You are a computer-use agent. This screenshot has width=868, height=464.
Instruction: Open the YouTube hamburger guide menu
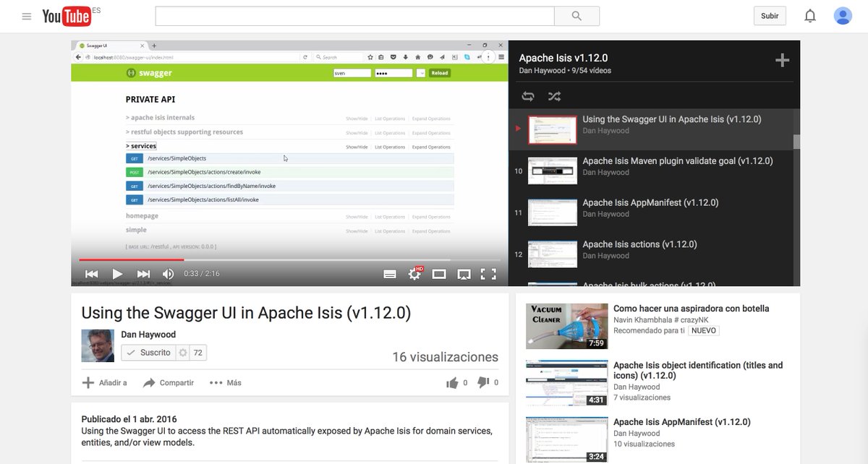coord(27,16)
